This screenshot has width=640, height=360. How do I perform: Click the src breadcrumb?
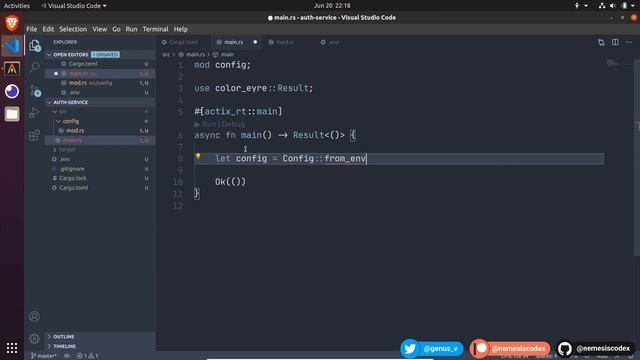(166, 54)
